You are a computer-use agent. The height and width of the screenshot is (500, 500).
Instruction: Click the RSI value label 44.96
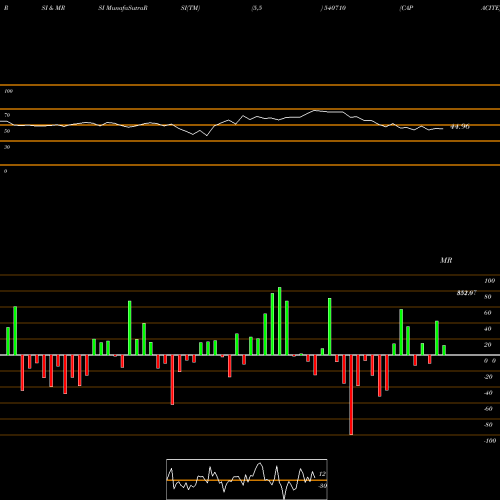click(x=460, y=127)
